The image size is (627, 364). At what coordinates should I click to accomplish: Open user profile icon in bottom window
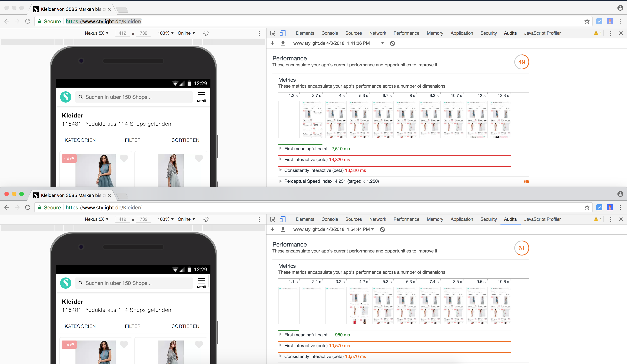point(620,194)
